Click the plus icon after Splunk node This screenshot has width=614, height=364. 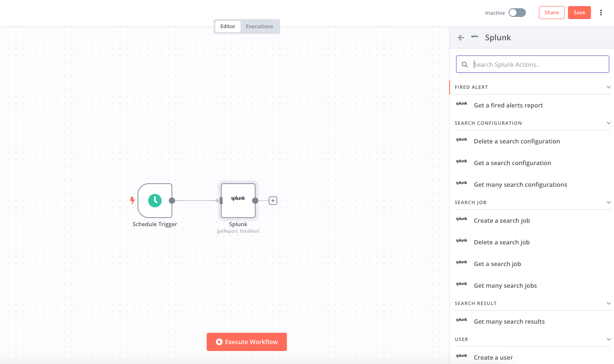[273, 201]
